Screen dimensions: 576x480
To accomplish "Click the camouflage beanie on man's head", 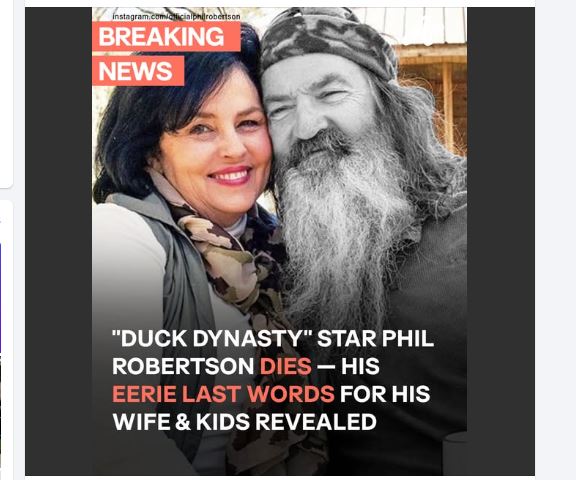I will tap(327, 40).
